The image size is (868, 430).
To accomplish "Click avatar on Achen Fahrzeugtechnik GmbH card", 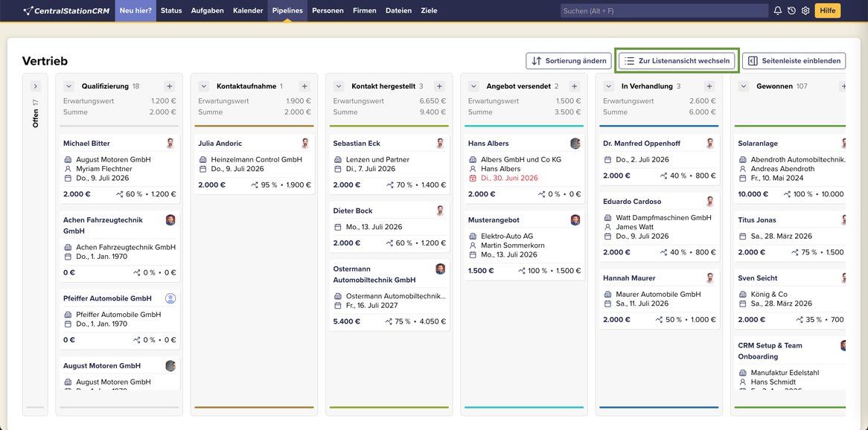I will [170, 219].
